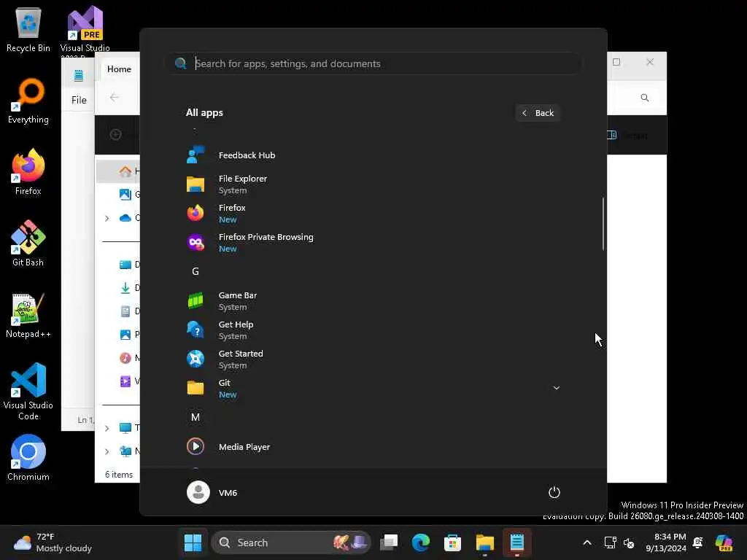This screenshot has height=560, width=747.
Task: Toggle the Details pane in File Explorer
Action: pos(628,135)
